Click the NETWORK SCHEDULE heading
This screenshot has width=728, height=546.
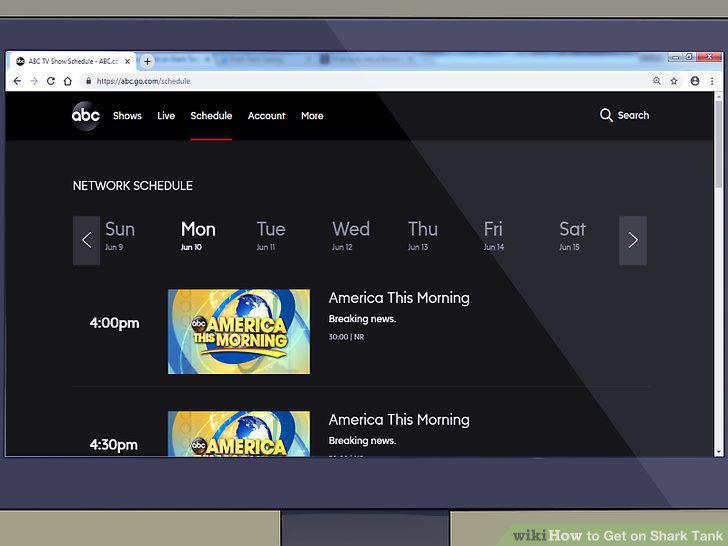[x=133, y=186]
